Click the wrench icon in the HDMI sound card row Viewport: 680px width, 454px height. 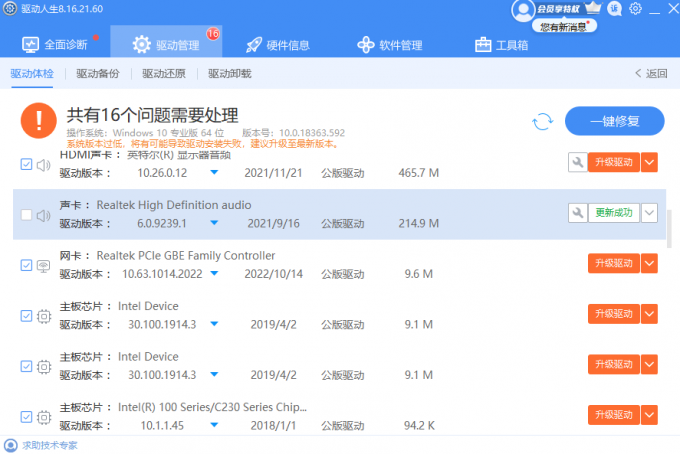point(577,162)
